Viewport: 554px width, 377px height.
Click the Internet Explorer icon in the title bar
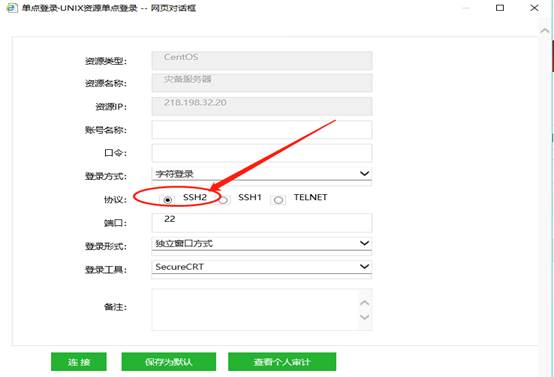(x=12, y=8)
